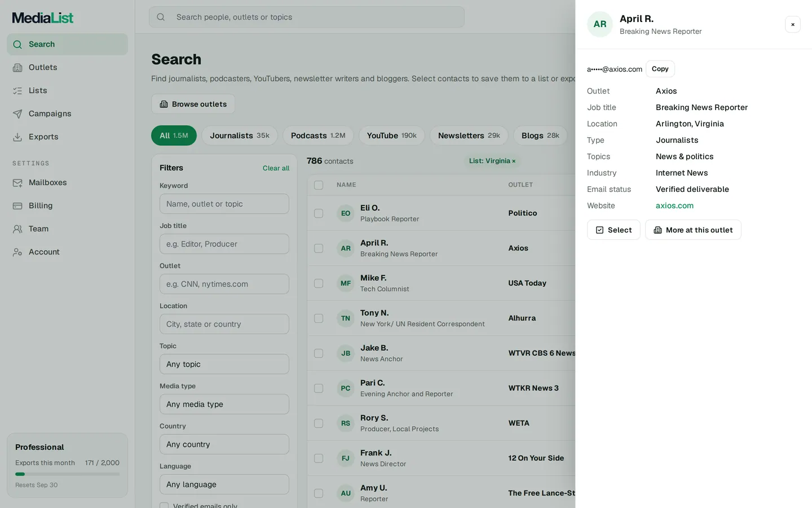812x508 pixels.
Task: Click the Keyword filter input
Action: pyautogui.click(x=224, y=204)
